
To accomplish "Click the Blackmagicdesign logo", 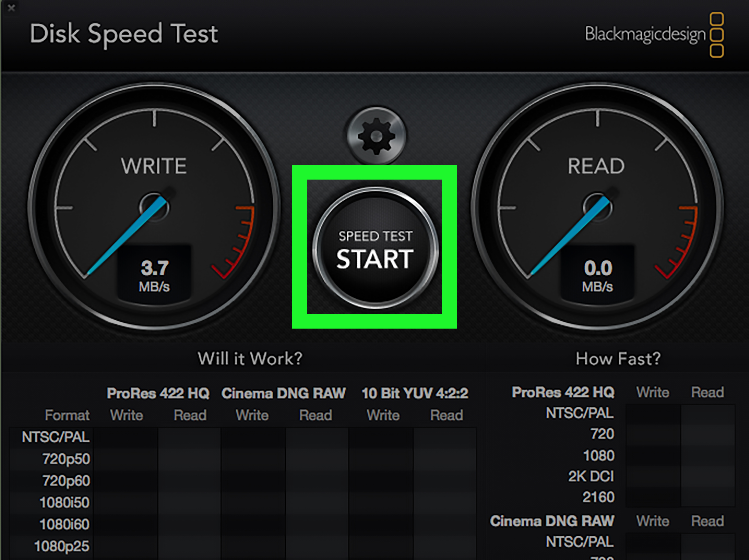I will coord(654,35).
